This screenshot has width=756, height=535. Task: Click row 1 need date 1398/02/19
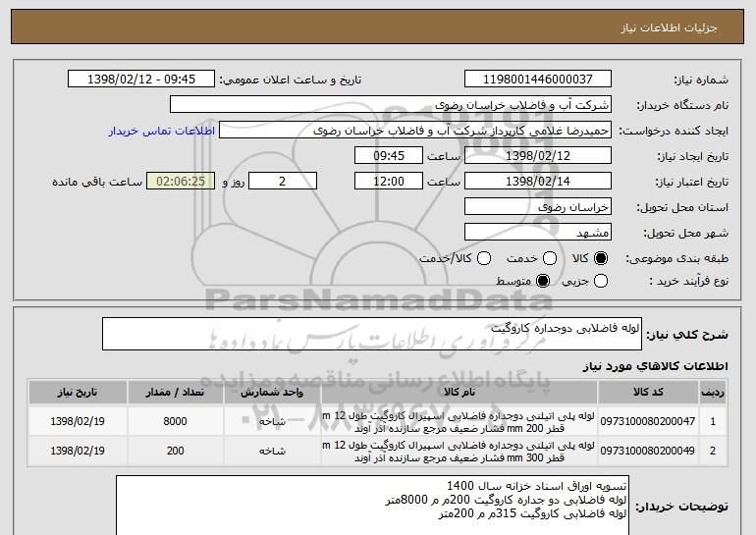coord(78,421)
